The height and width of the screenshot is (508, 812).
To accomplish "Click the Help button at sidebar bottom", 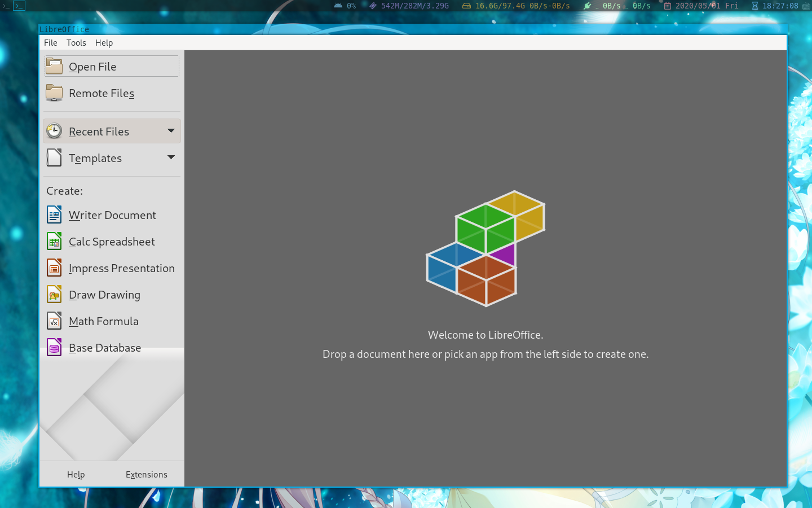I will [x=76, y=475].
